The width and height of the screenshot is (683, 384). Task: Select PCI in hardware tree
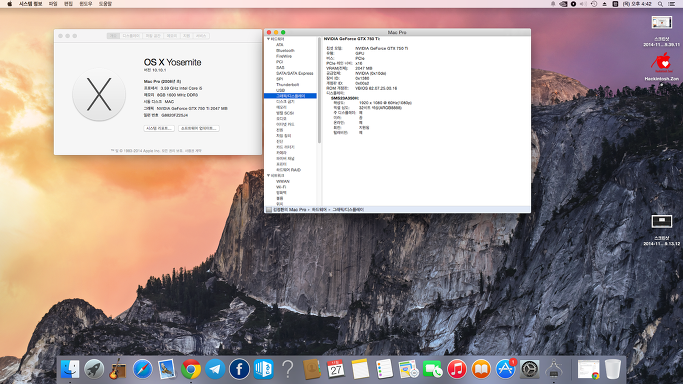(x=279, y=62)
